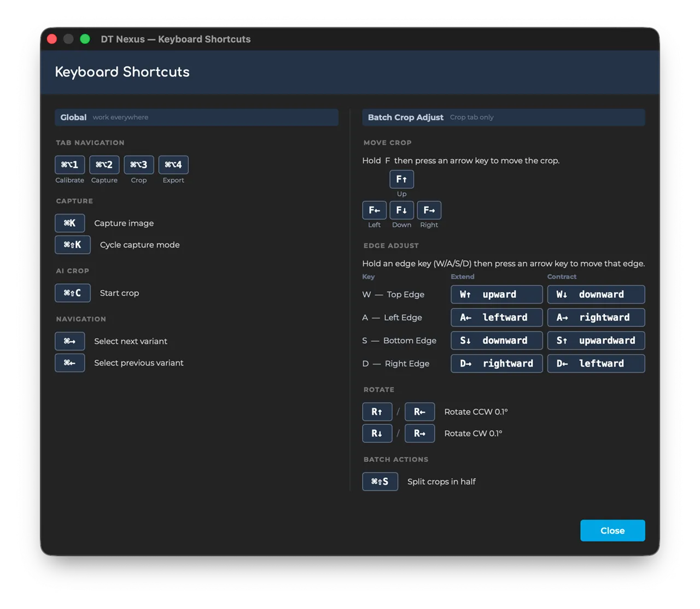The image size is (700, 609).
Task: Close the window with the red titlebar button
Action: (52, 39)
